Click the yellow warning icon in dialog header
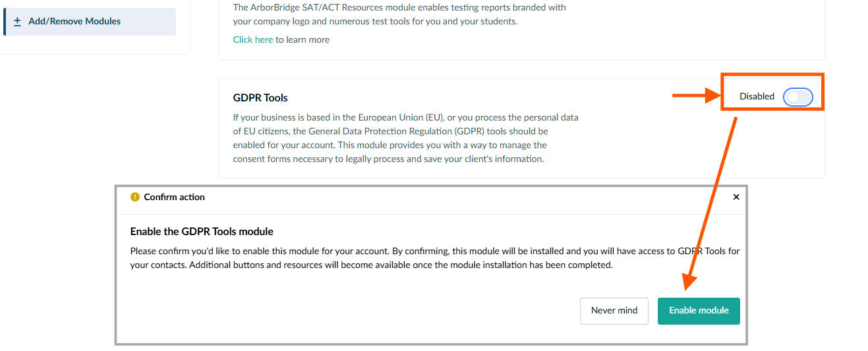 (135, 197)
